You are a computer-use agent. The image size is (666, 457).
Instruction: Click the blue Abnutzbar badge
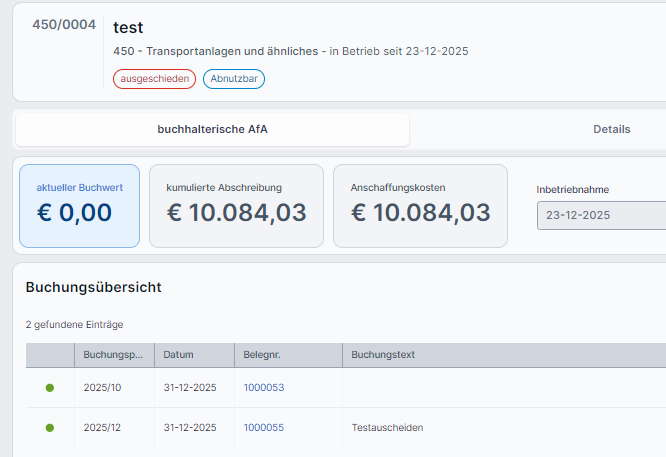(233, 79)
